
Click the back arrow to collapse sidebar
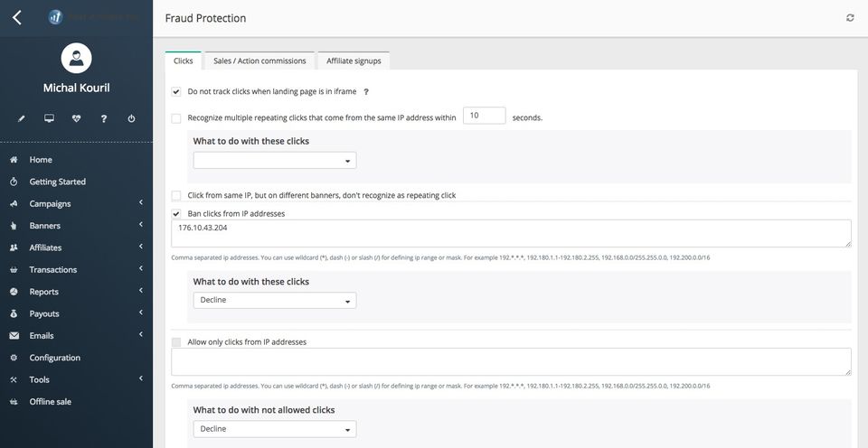(17, 17)
